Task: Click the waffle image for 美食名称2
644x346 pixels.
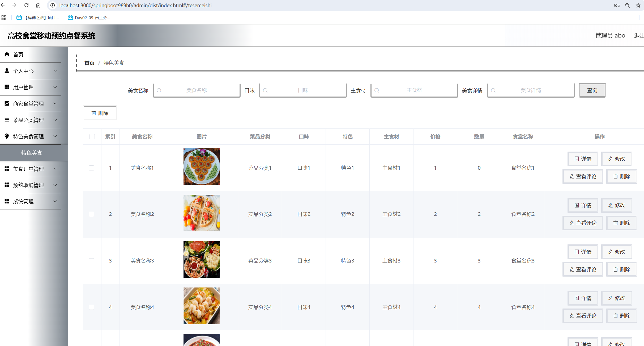Action: click(202, 213)
